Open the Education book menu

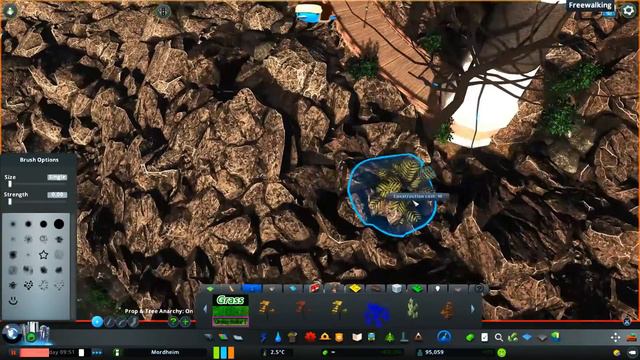click(x=357, y=338)
